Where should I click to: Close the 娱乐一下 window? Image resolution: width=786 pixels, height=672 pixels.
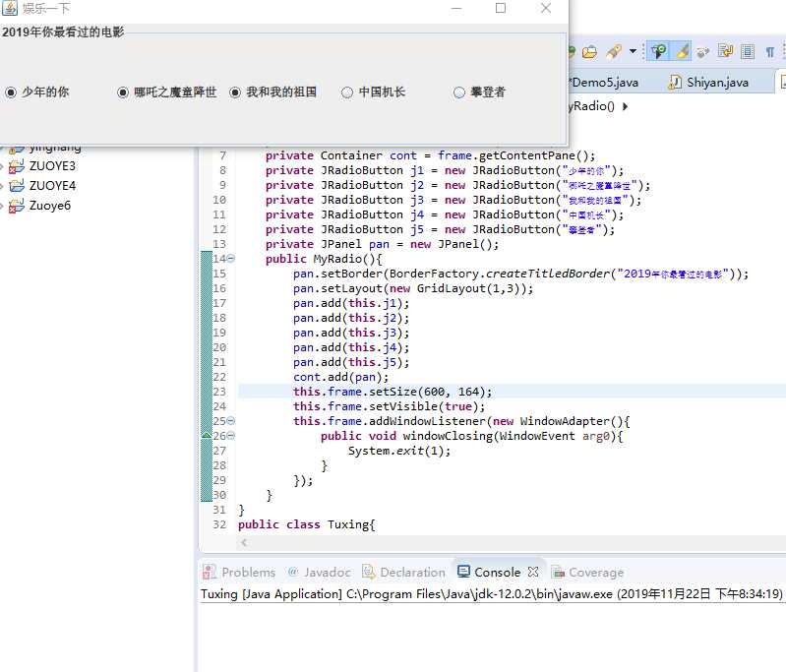click(546, 9)
